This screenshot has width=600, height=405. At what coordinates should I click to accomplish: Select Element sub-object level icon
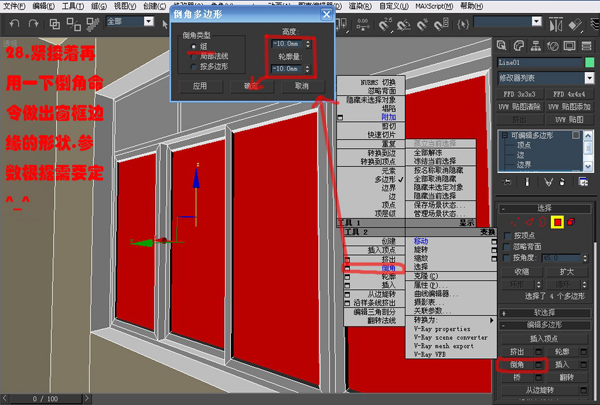click(571, 222)
